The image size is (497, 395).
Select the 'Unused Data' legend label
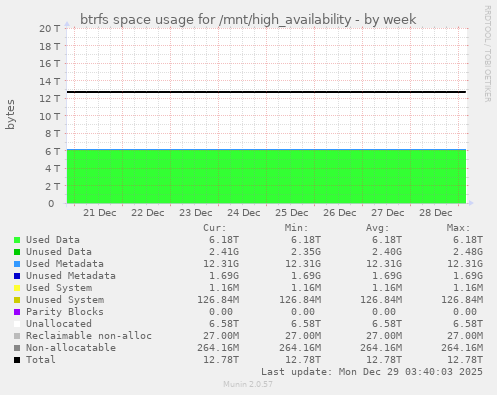click(59, 252)
